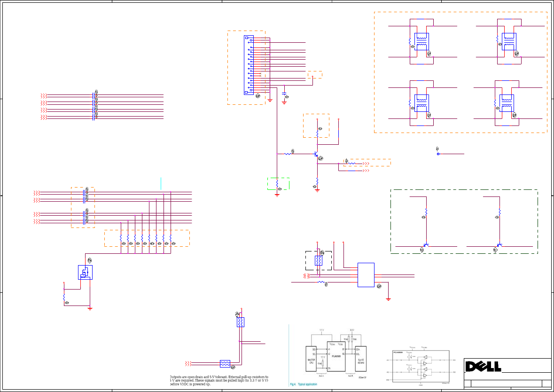554x392 pixels.
Task: Click the PCA9509 typical application diagram
Action: pyautogui.click(x=336, y=354)
